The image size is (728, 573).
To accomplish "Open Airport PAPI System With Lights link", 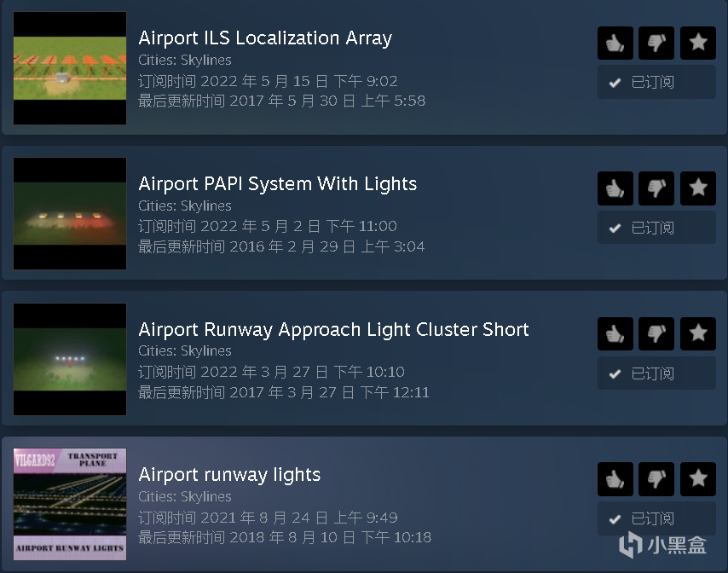I will coord(278,184).
